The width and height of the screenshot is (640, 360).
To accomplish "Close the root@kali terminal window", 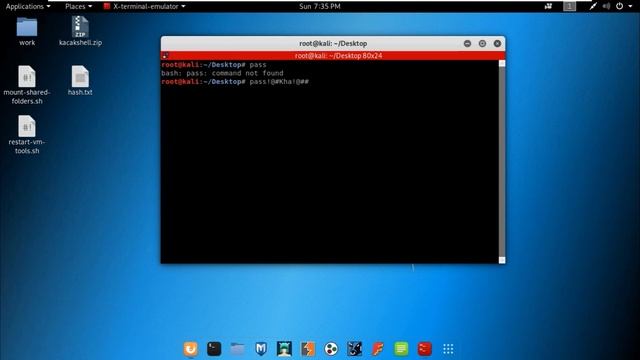I will pos(497,43).
